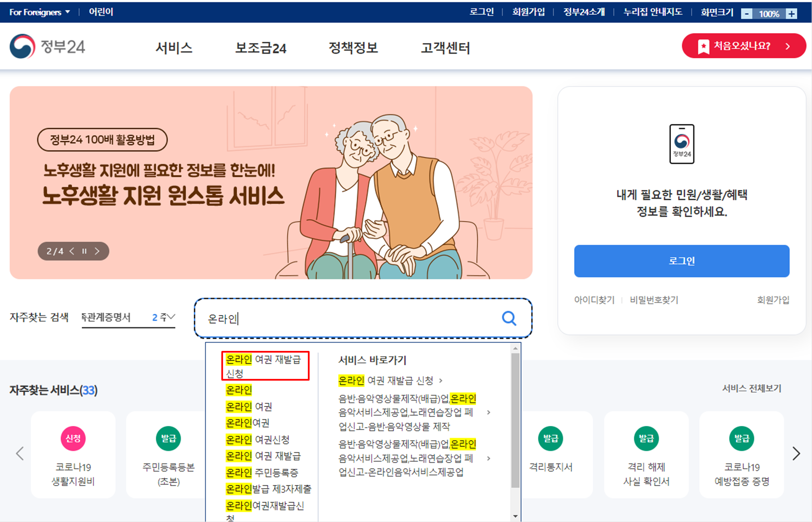
Task: Open the 보조금24 menu
Action: pyautogui.click(x=261, y=48)
